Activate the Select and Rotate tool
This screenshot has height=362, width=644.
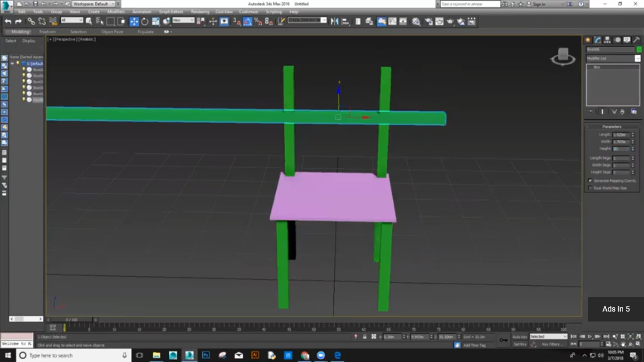145,21
